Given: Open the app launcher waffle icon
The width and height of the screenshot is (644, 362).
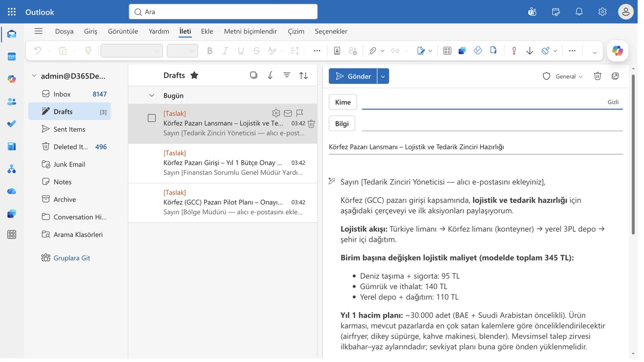Looking at the screenshot, I should click(12, 12).
